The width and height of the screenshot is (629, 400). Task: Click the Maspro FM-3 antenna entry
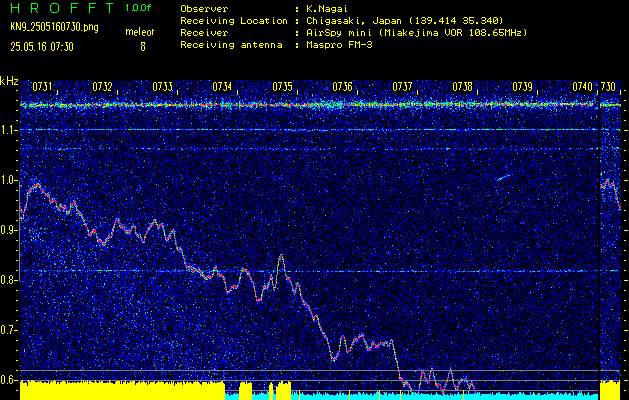pos(339,45)
